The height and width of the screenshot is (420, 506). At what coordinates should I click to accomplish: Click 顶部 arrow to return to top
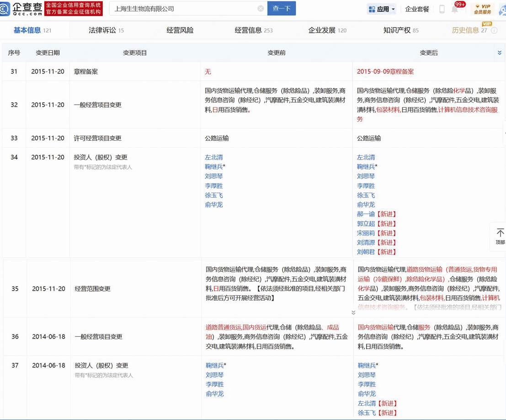tap(500, 236)
